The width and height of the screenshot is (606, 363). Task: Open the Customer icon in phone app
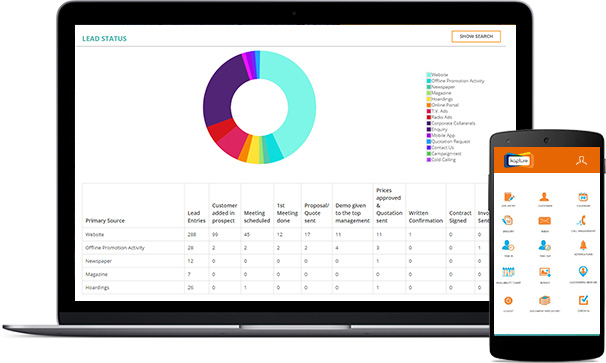[x=544, y=197]
